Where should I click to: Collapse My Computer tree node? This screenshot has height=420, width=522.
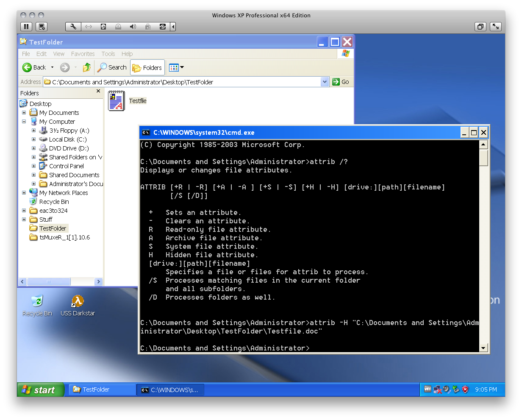(24, 122)
